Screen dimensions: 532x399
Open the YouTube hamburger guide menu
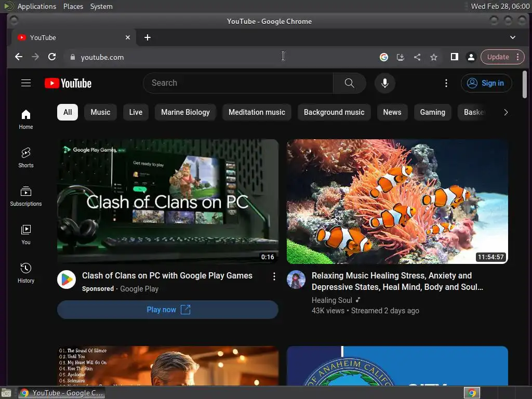(26, 83)
